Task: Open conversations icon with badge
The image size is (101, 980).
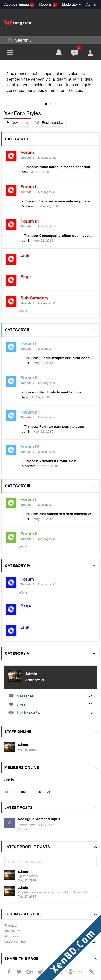Action: tap(75, 53)
